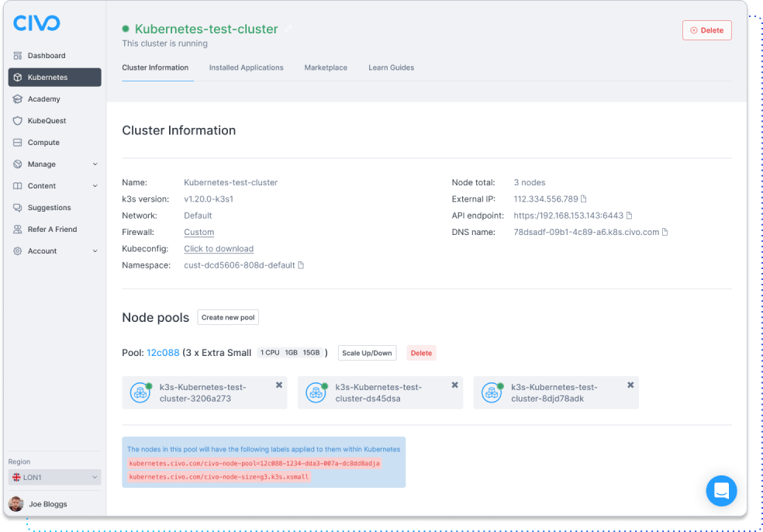Expand the Account menu chevron
763x532 pixels.
point(95,251)
